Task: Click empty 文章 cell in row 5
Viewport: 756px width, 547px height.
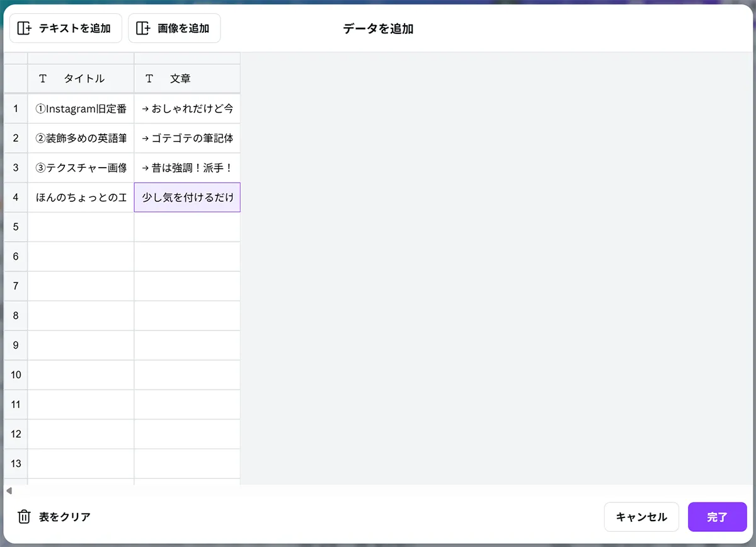Action: click(187, 227)
